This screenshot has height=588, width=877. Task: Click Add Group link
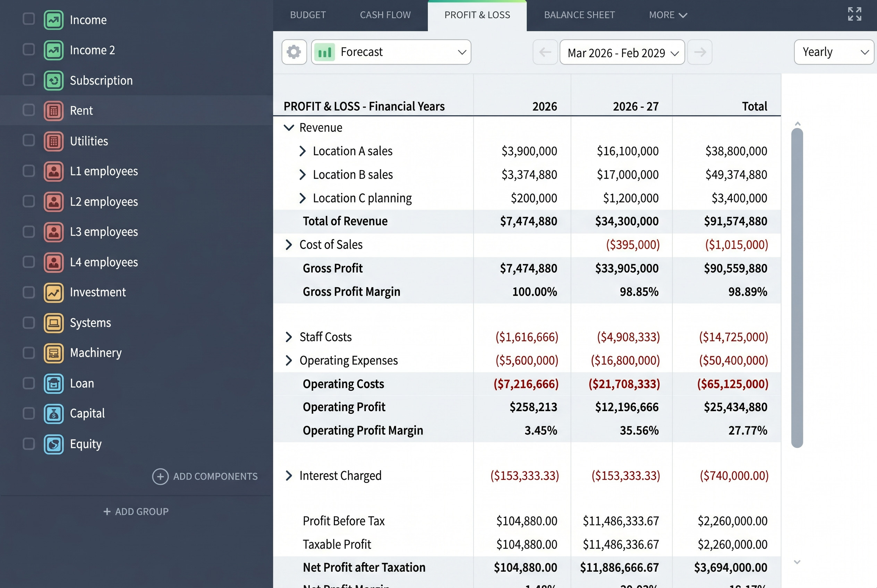tap(136, 511)
